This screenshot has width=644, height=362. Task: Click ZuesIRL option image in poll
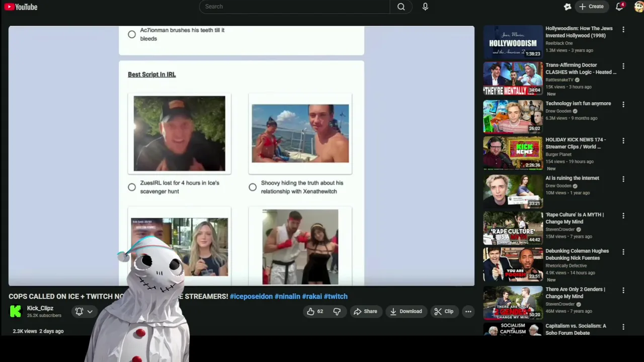pos(180,134)
